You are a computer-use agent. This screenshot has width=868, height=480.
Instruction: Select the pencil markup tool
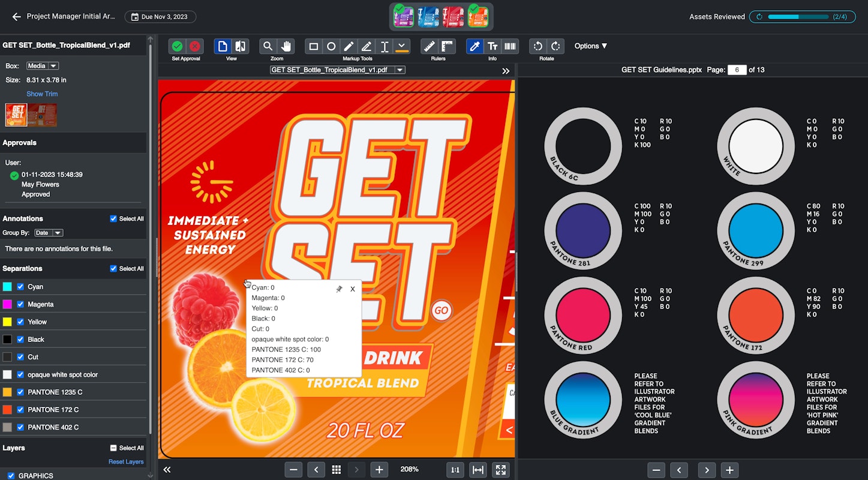(349, 46)
